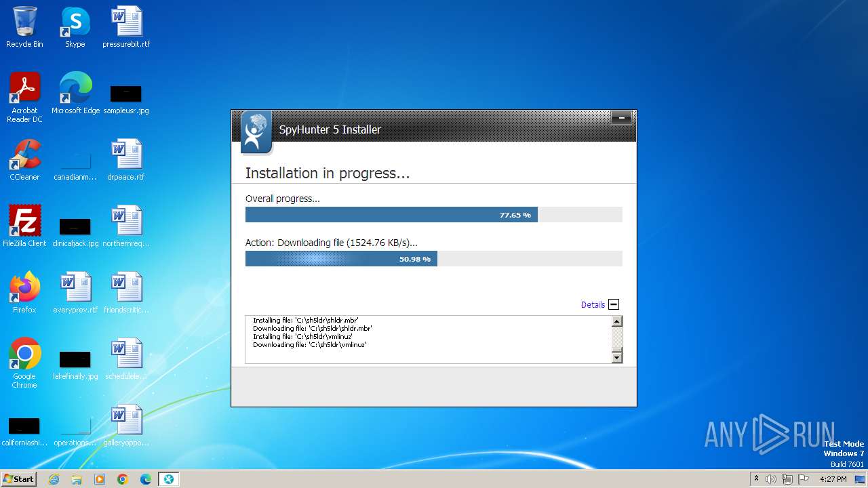
Task: Open volume control in system tray
Action: pos(770,479)
